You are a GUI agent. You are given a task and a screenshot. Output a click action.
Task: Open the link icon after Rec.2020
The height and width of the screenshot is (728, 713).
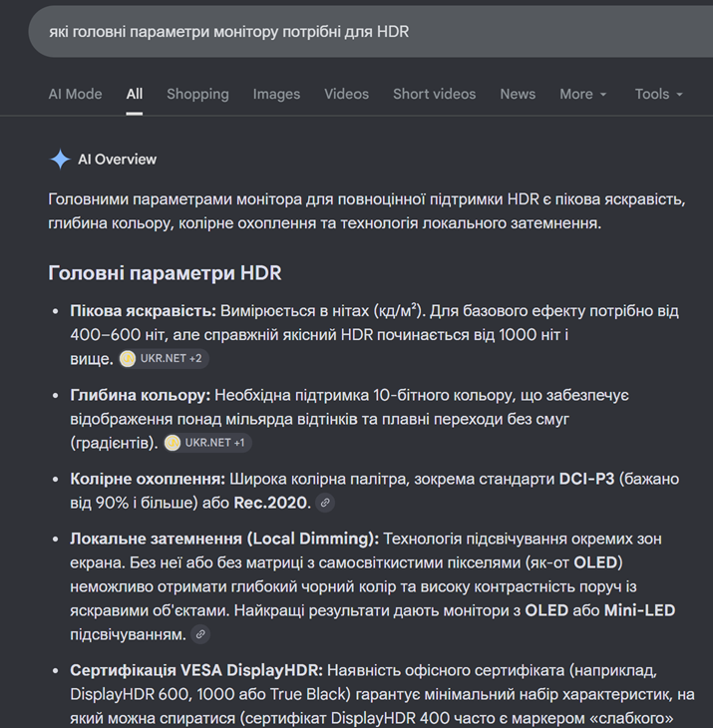(325, 503)
